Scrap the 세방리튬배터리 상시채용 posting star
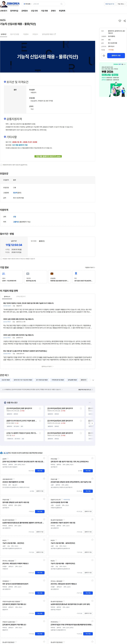Screen dimensions: 127x644 click(x=44, y=478)
